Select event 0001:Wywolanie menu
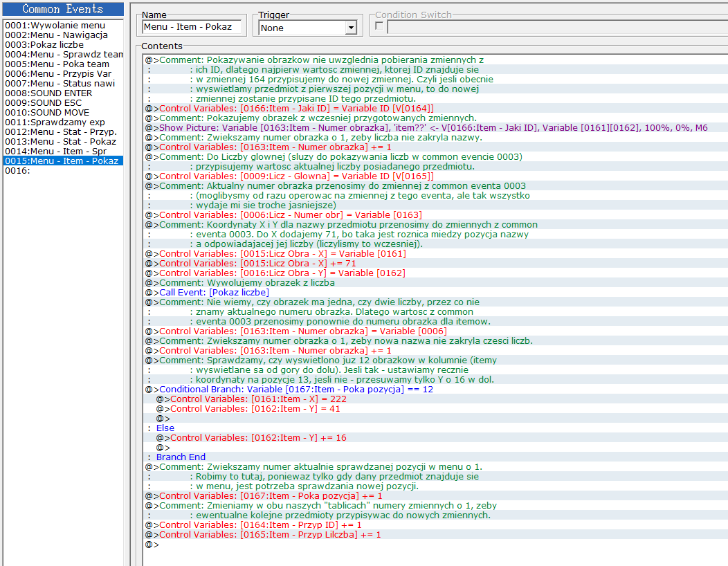Screen dimensions: 728x566 tap(63, 26)
